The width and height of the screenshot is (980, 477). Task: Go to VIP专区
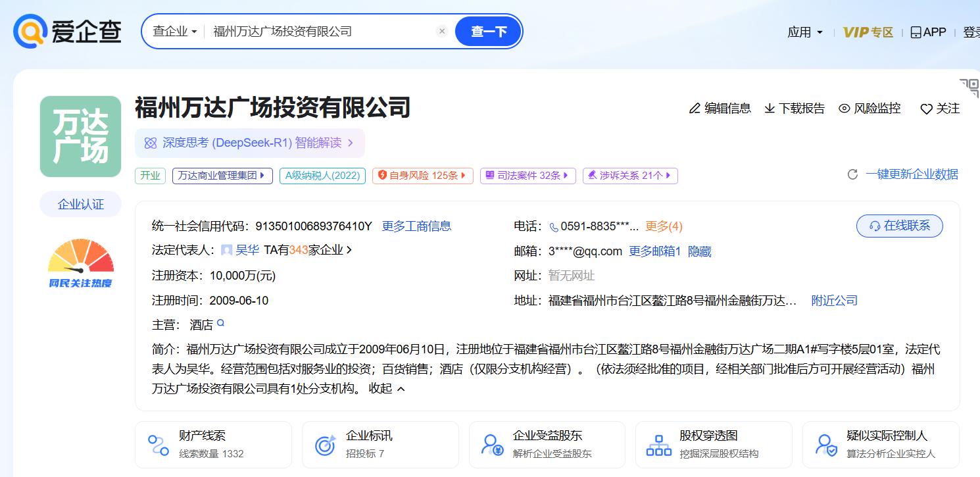[868, 32]
